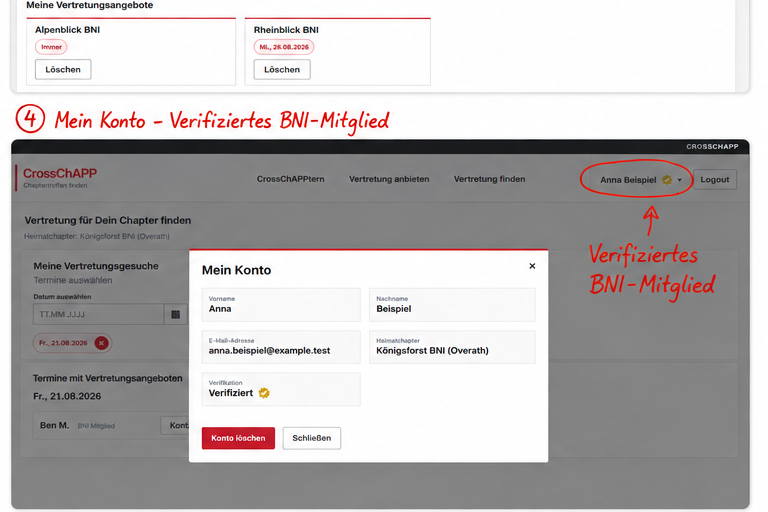The height and width of the screenshot is (512, 768).
Task: Click the Vorname field showing Anna
Action: [281, 305]
